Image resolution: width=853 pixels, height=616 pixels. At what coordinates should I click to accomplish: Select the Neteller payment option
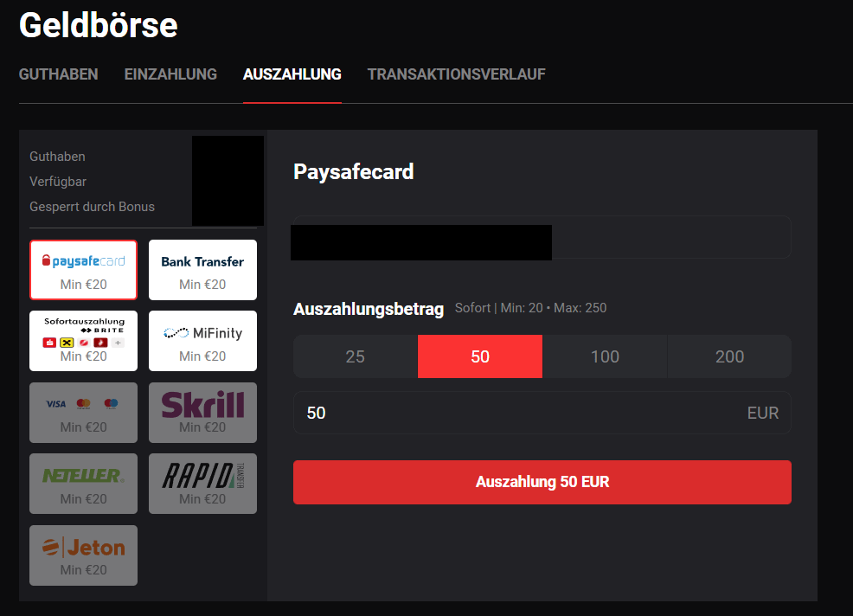(x=83, y=484)
